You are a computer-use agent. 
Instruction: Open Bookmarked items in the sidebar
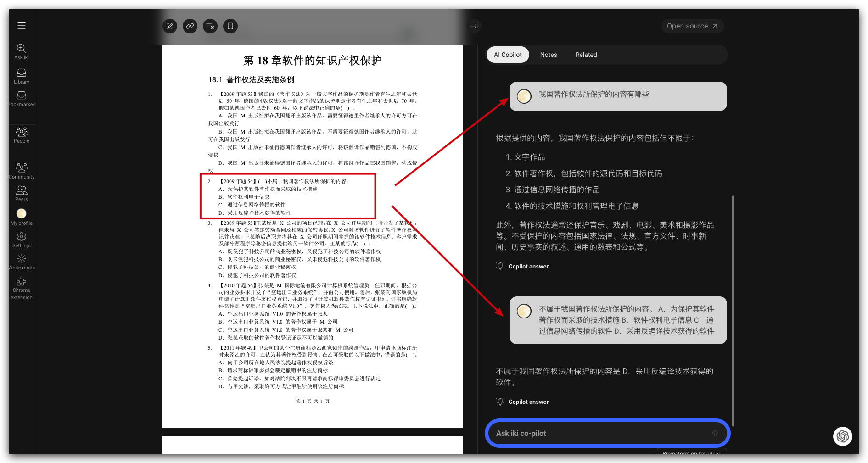pos(22,99)
